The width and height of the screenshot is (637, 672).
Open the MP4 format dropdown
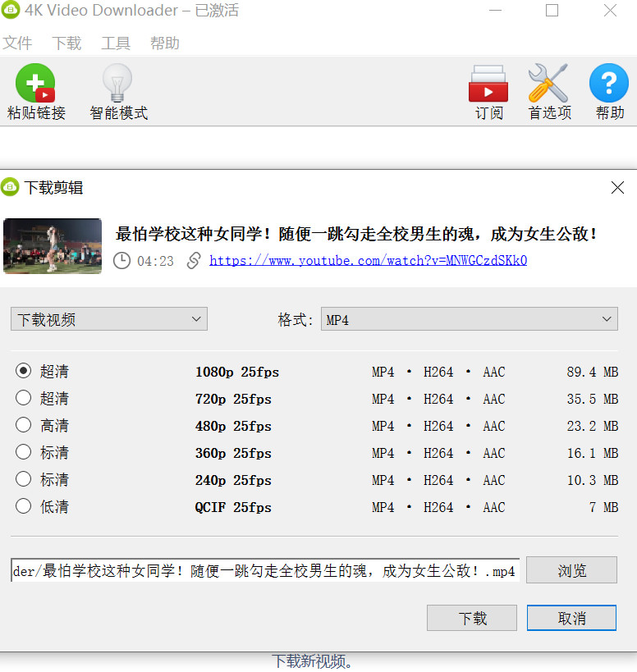[x=469, y=319]
